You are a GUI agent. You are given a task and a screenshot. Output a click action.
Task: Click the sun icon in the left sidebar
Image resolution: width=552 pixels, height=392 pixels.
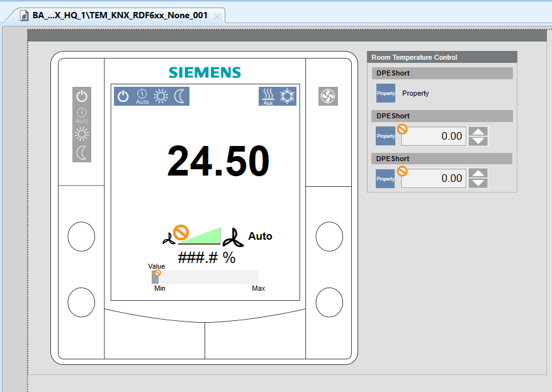(81, 132)
